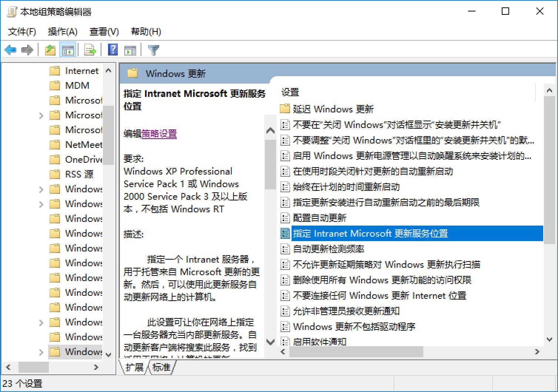This screenshot has height=392, width=558.
Task: Click the Export list toolbar icon
Action: tap(90, 50)
